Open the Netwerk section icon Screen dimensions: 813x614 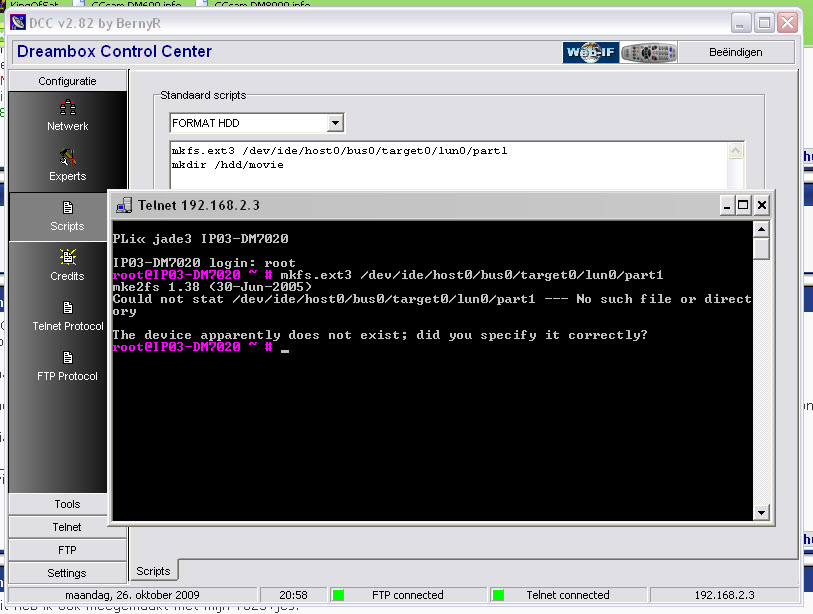(68, 107)
